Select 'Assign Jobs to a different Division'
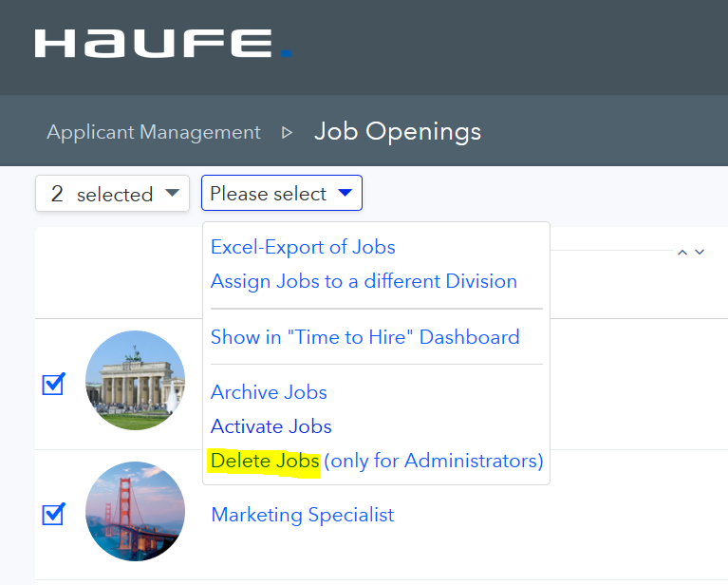 (x=364, y=281)
